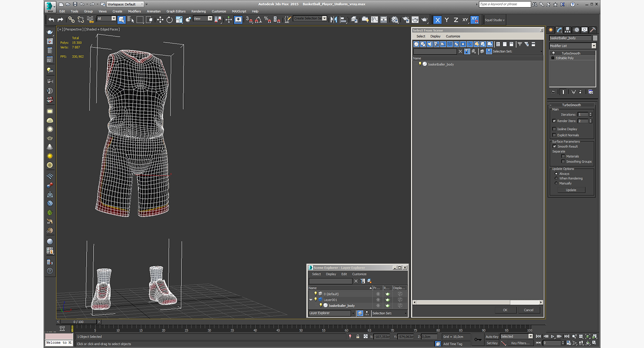Viewport: 644px width, 348px height.
Task: Open the Rendering menu
Action: 198,11
